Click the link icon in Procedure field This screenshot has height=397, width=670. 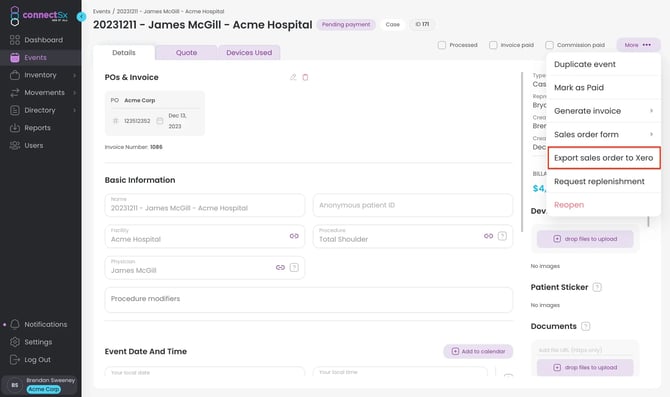pos(488,236)
